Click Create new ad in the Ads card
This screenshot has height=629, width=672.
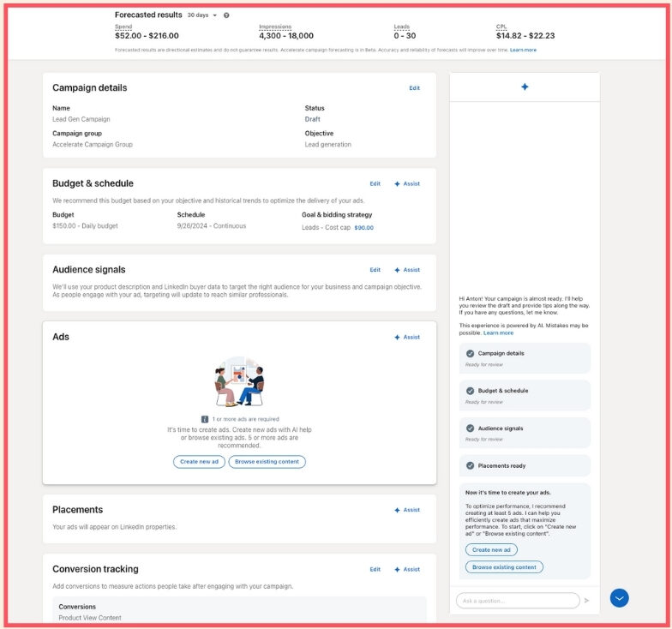pos(199,462)
